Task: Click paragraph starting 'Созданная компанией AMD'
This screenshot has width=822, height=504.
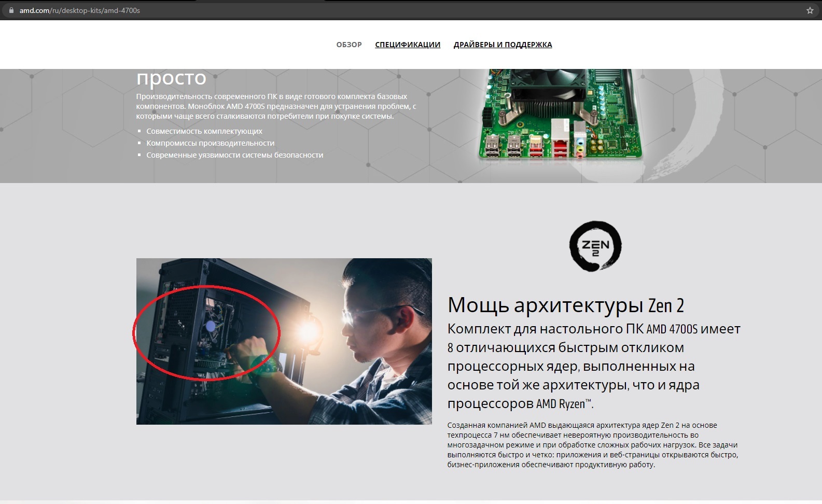Action: (x=593, y=445)
